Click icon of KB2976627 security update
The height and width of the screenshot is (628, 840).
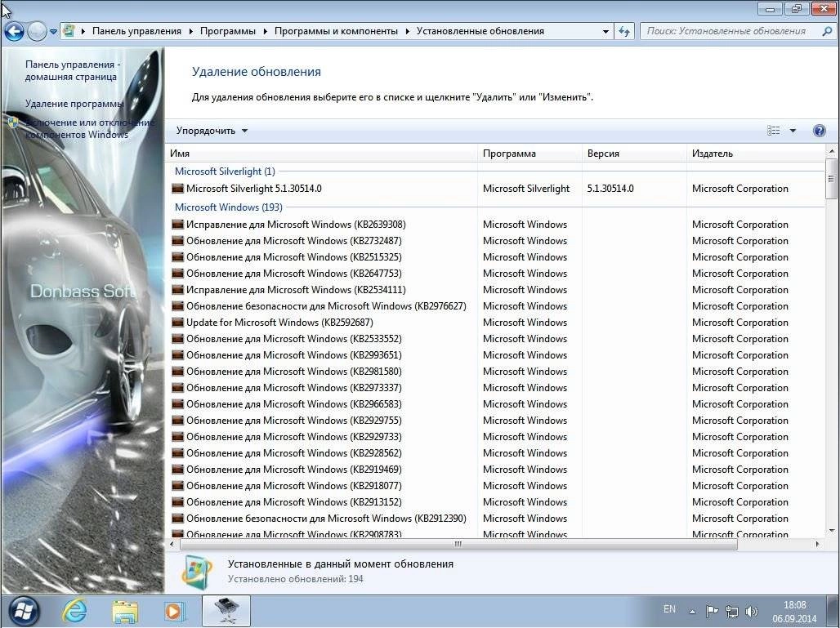(177, 306)
